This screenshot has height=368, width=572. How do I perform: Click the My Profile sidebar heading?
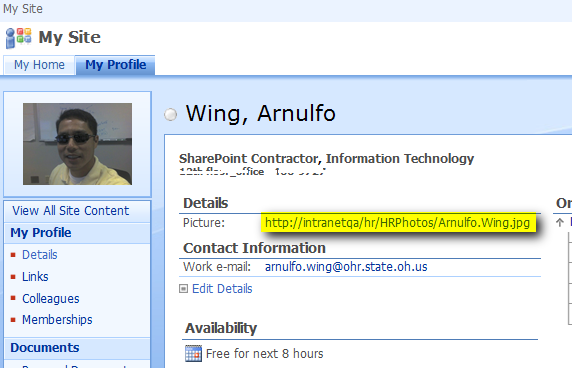tap(41, 233)
